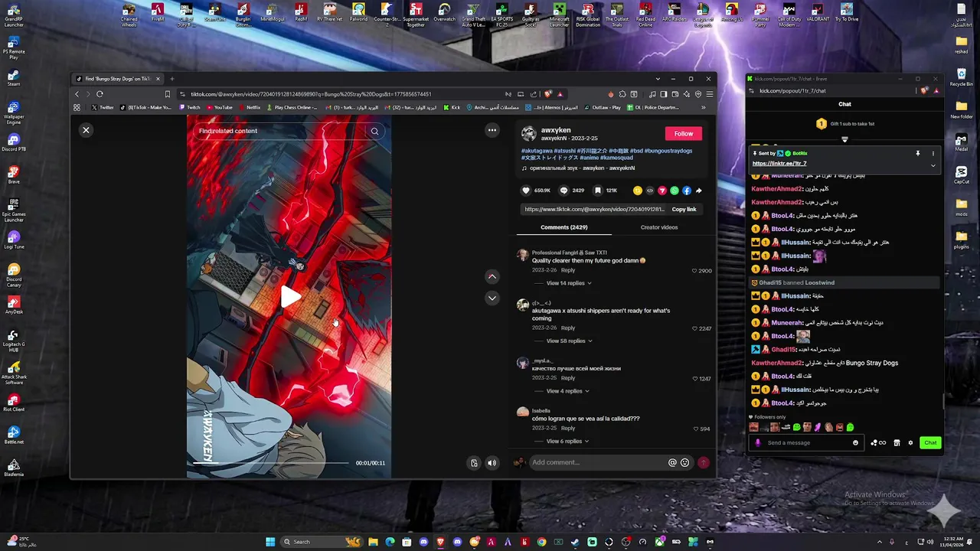Follow the awxyken account
The height and width of the screenshot is (551, 980).
tap(683, 133)
